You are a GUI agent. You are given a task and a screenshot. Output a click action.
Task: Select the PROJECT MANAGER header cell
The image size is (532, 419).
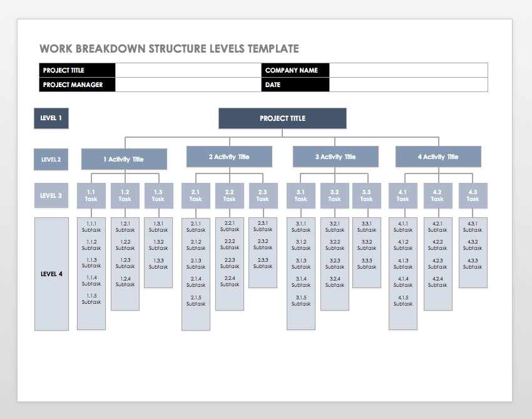[x=76, y=85]
